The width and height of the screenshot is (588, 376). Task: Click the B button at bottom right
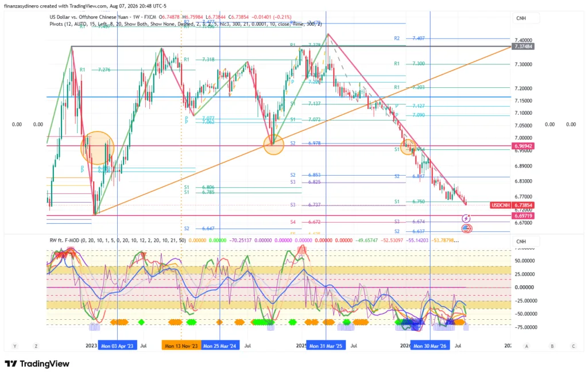click(552, 346)
